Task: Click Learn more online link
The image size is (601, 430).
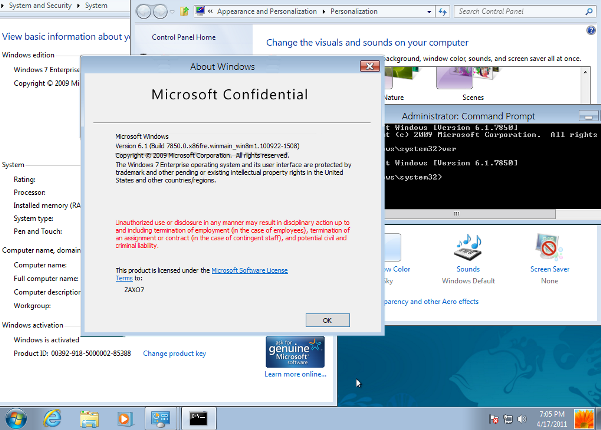Action: pyautogui.click(x=295, y=374)
